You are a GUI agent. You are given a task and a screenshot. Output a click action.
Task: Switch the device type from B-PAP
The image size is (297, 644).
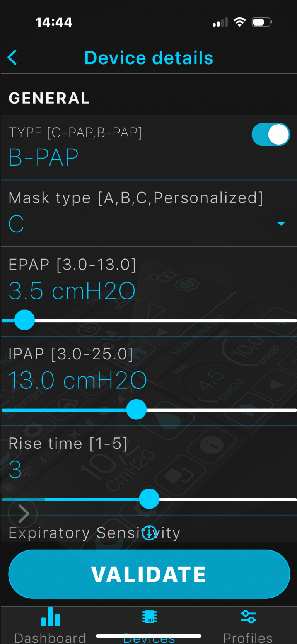[x=271, y=134]
